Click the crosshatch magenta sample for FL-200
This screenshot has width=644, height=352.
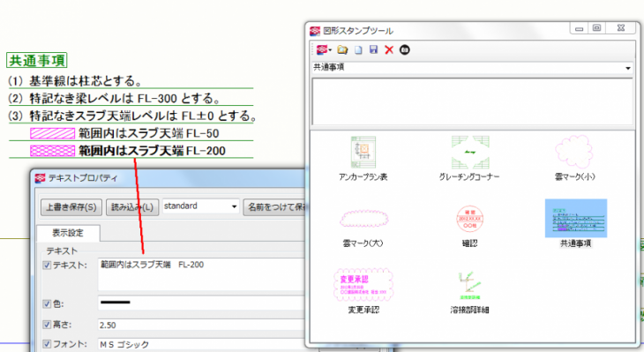pos(52,151)
